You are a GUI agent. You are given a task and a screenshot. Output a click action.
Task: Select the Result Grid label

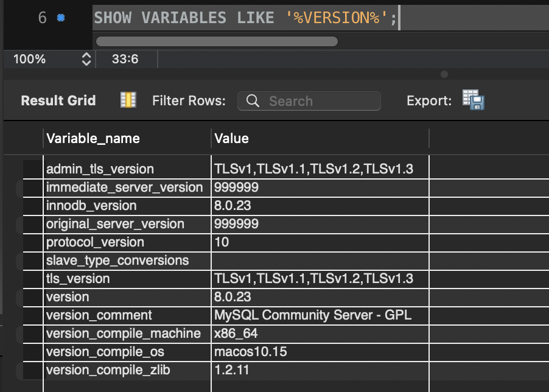pos(58,100)
